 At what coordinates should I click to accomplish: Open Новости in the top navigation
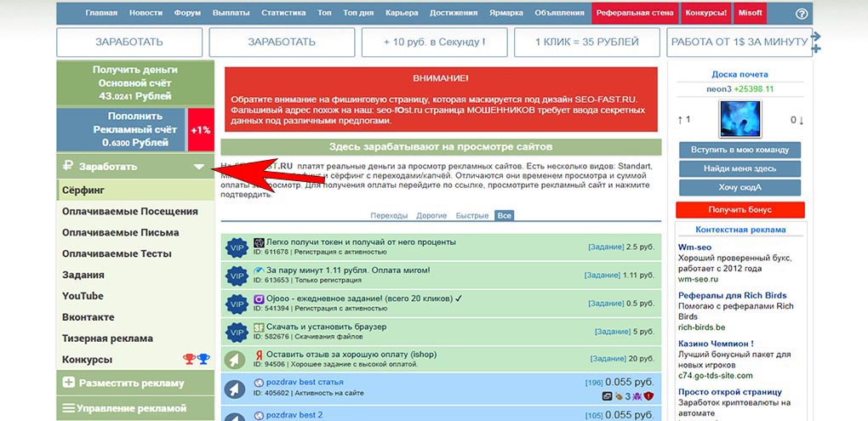click(x=146, y=13)
